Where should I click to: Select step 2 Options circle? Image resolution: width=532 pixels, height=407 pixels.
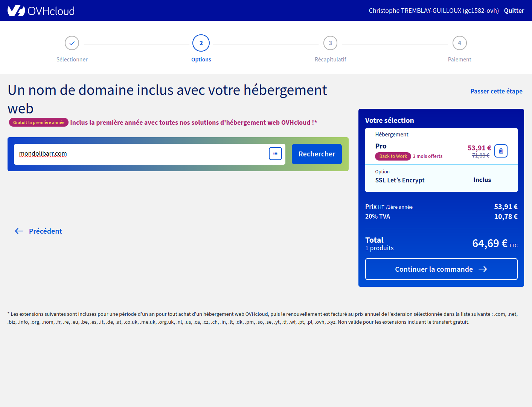click(201, 43)
